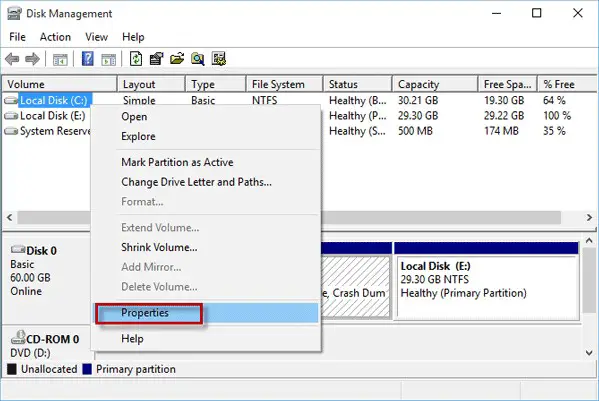
Task: Click the Properties toolbar icon
Action: (x=157, y=59)
